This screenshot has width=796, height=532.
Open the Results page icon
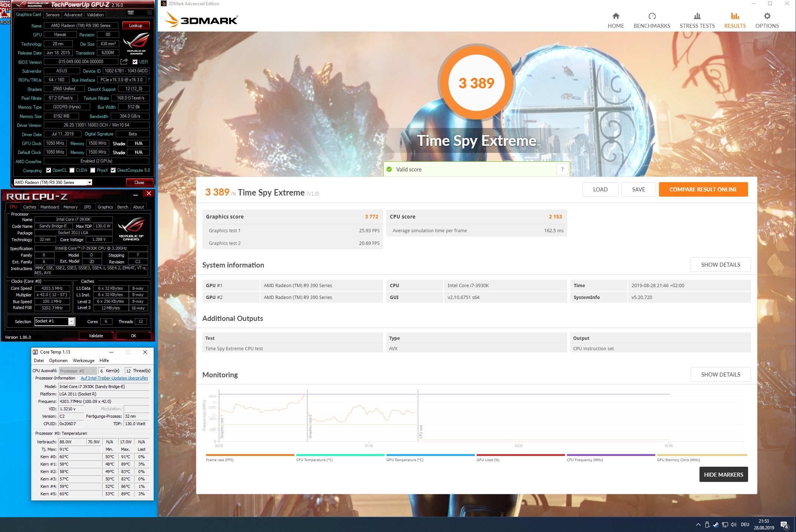coord(735,16)
